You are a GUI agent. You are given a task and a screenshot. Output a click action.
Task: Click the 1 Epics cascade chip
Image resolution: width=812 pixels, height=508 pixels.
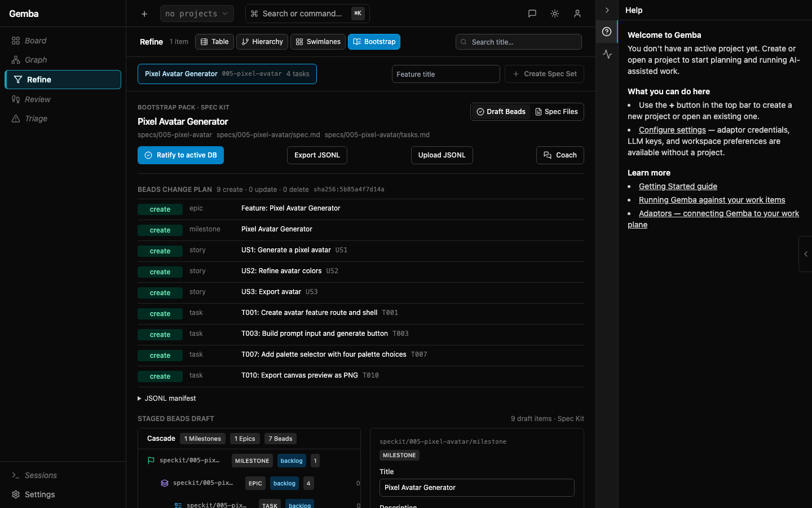pyautogui.click(x=245, y=439)
